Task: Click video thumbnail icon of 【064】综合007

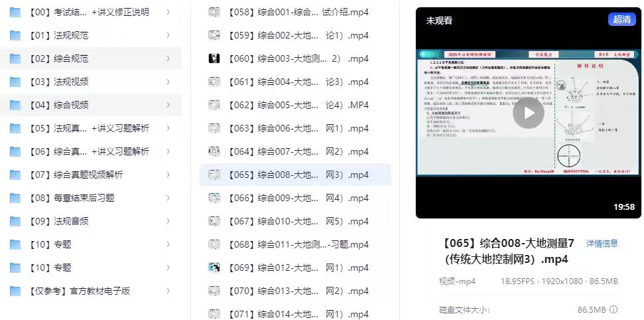Action: coord(214,151)
